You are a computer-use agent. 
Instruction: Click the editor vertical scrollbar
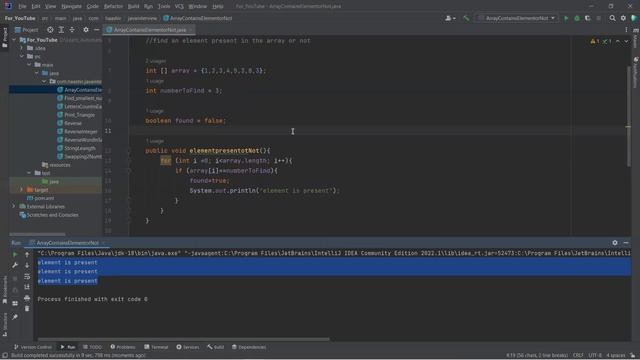tap(628, 116)
